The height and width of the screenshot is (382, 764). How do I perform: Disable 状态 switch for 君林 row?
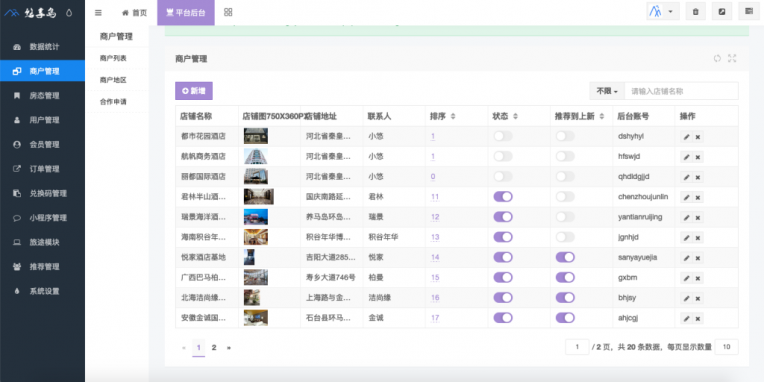[x=503, y=196]
